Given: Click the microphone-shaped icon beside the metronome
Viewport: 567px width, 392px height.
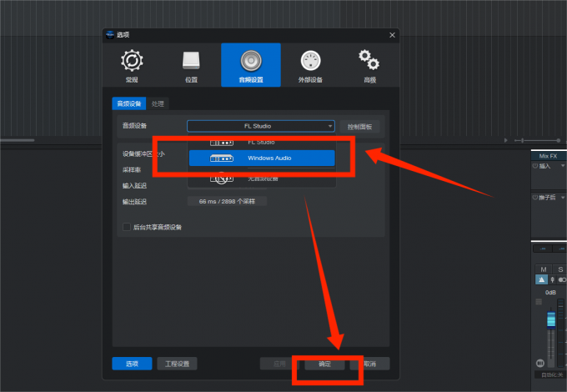Looking at the screenshot, I should pyautogui.click(x=552, y=279).
